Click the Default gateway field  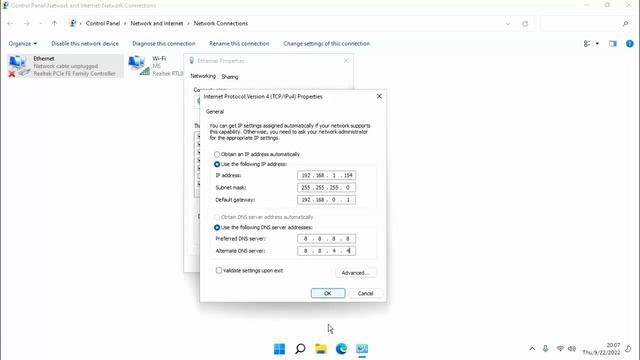(x=326, y=200)
